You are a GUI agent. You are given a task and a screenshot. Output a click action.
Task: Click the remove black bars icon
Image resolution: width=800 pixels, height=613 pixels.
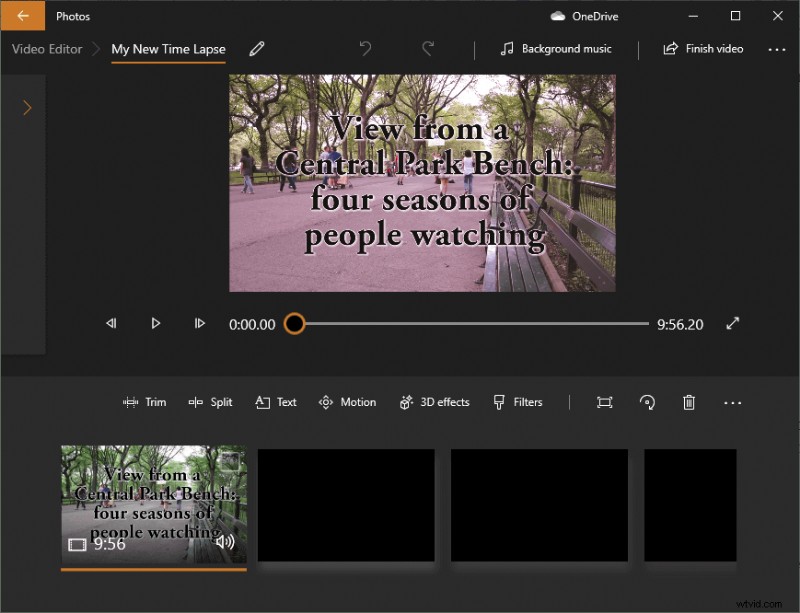tap(604, 402)
